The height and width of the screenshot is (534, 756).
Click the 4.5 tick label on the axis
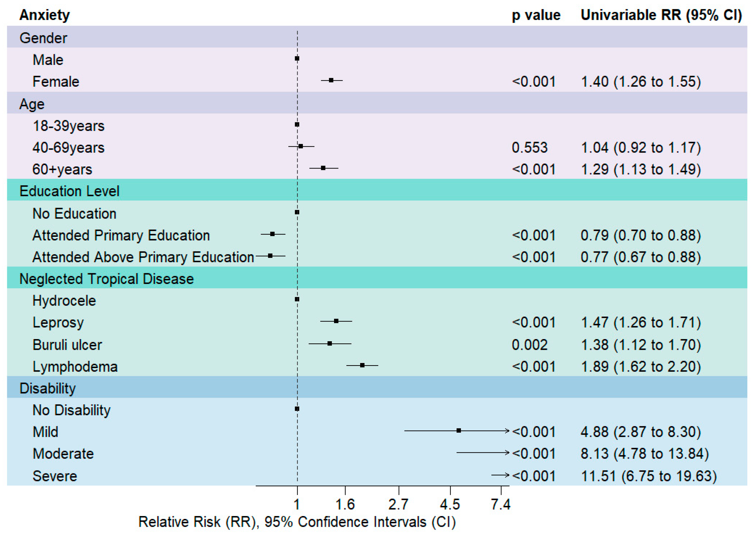click(x=450, y=504)
